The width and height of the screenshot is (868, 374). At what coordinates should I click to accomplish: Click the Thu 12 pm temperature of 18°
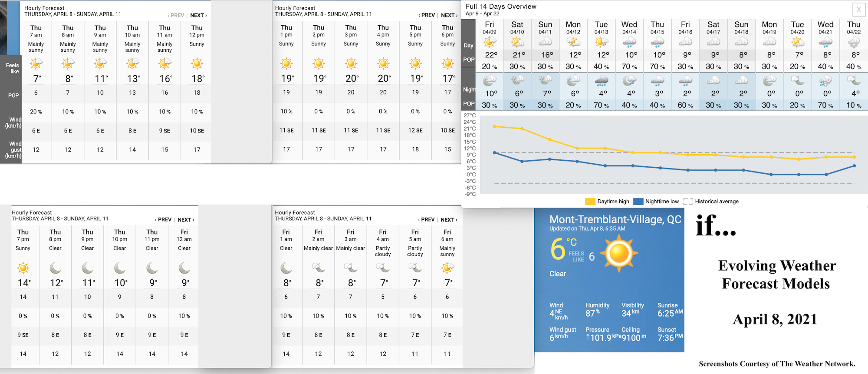(198, 79)
